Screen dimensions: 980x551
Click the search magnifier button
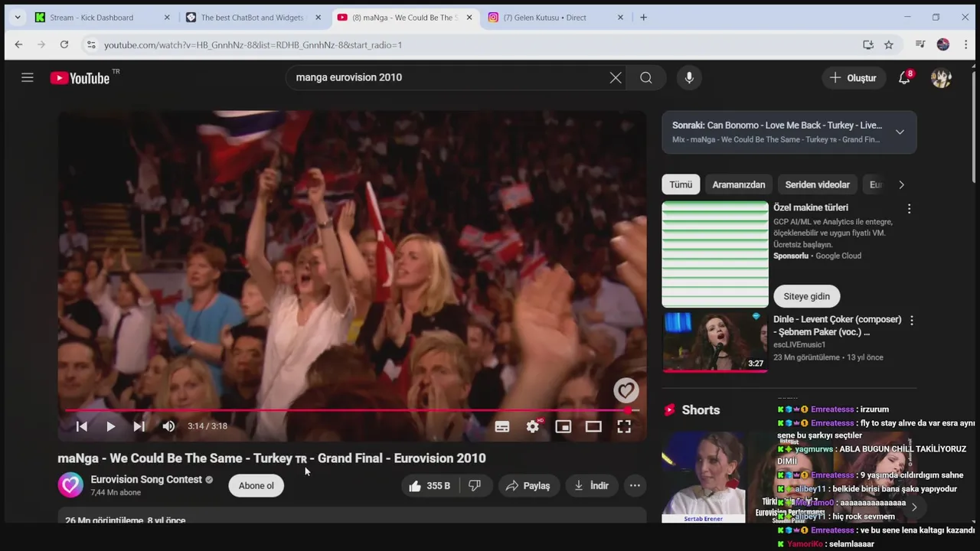point(646,77)
